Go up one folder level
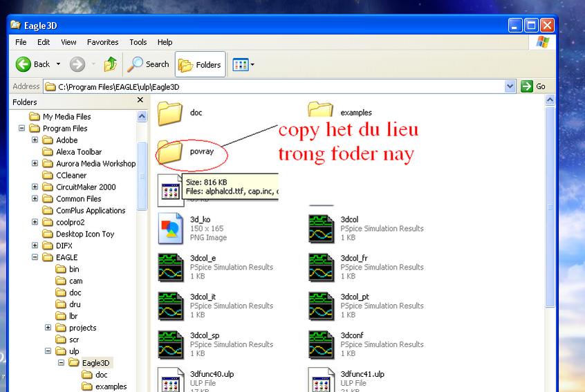The height and width of the screenshot is (392, 585). 111,64
